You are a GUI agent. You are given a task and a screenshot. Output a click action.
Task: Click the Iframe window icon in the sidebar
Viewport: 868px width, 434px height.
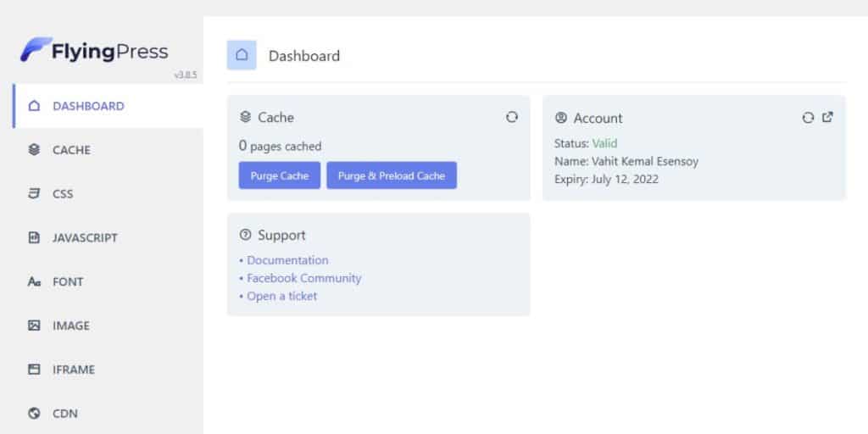click(34, 370)
